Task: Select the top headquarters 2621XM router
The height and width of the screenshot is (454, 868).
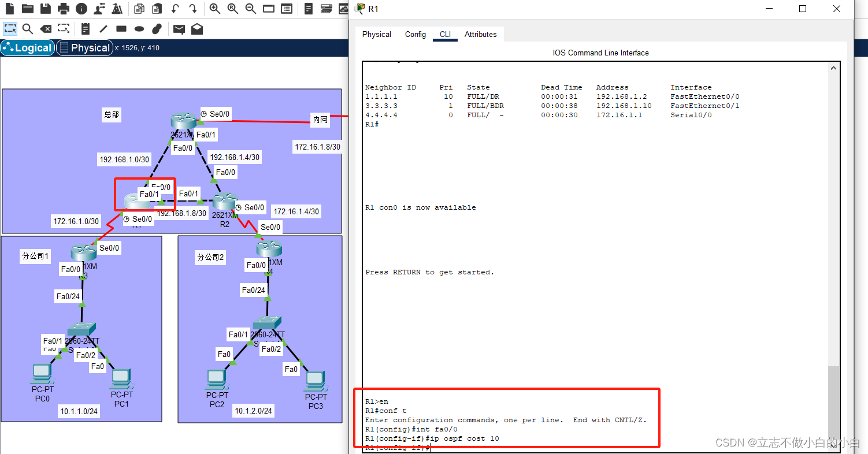Action: (184, 121)
